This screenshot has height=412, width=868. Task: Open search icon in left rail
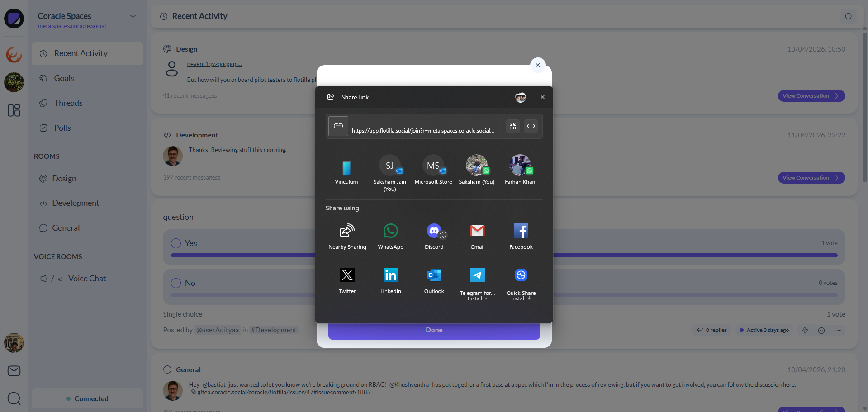(14, 398)
